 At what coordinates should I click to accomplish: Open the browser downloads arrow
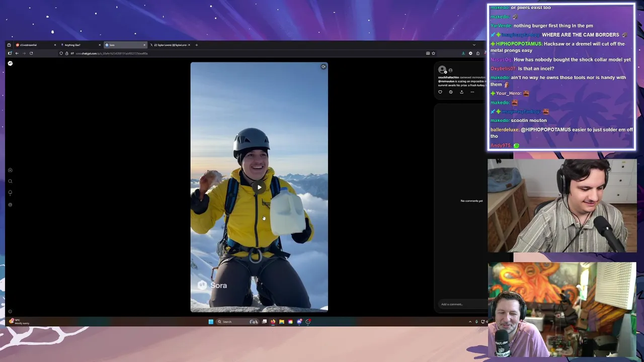coord(463,53)
